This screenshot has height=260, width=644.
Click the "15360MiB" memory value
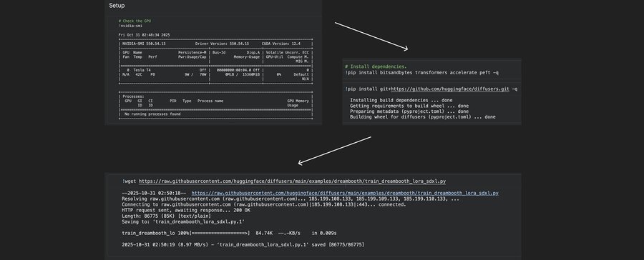[x=250, y=74]
